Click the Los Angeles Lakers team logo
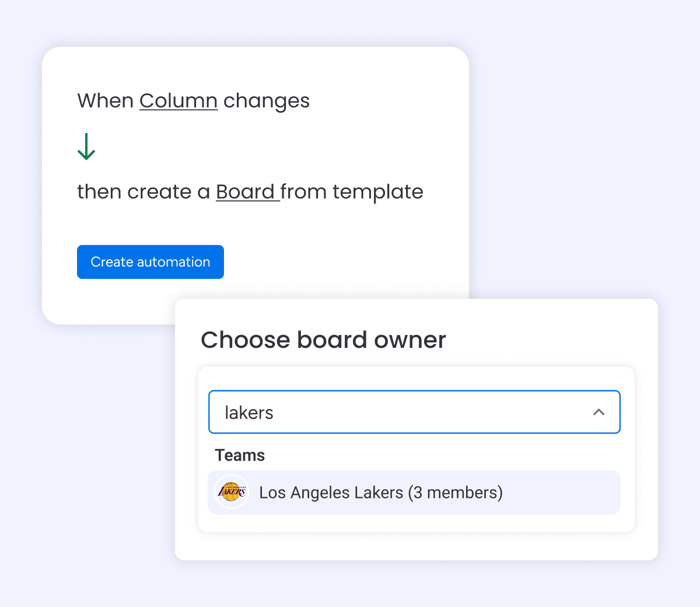 pyautogui.click(x=232, y=492)
